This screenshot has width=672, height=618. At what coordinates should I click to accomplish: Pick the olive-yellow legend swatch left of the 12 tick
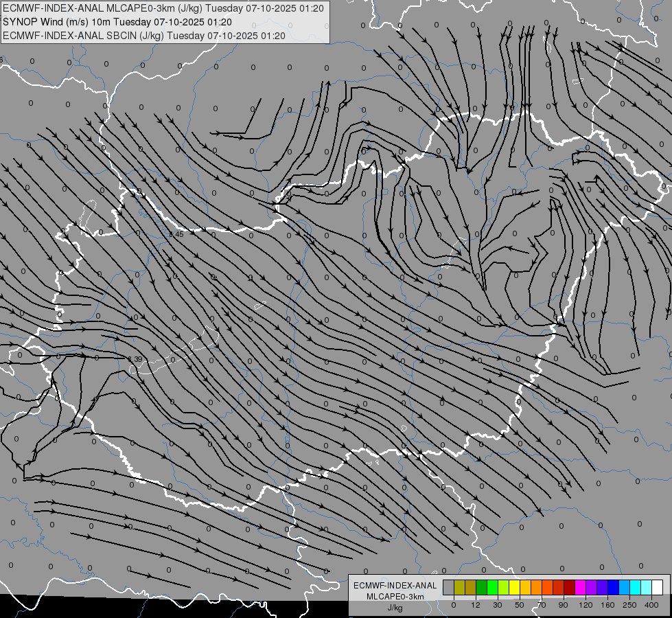click(460, 587)
